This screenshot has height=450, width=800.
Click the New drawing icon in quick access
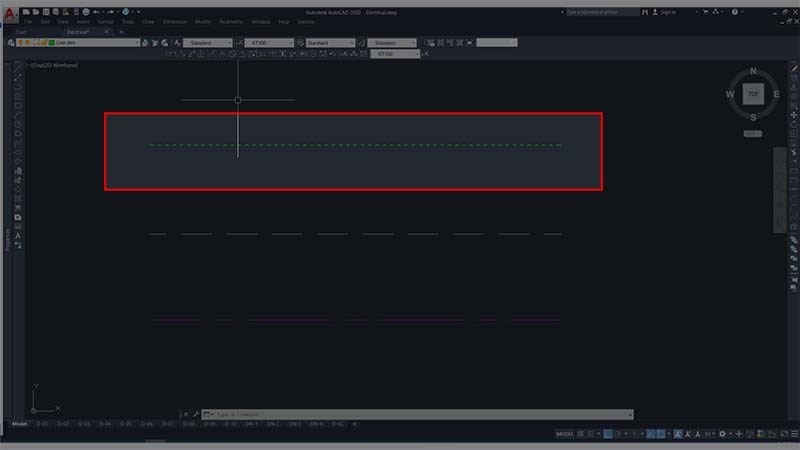[26, 12]
